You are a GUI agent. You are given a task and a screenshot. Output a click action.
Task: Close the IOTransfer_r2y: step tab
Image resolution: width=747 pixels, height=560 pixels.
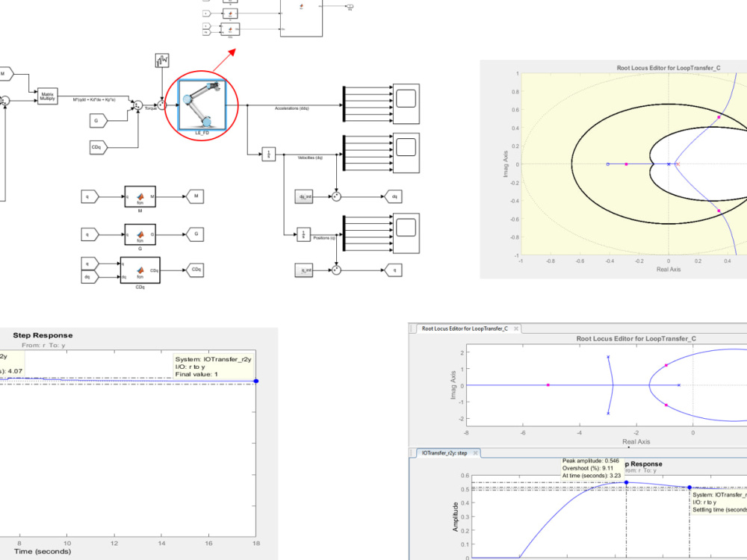(x=476, y=452)
